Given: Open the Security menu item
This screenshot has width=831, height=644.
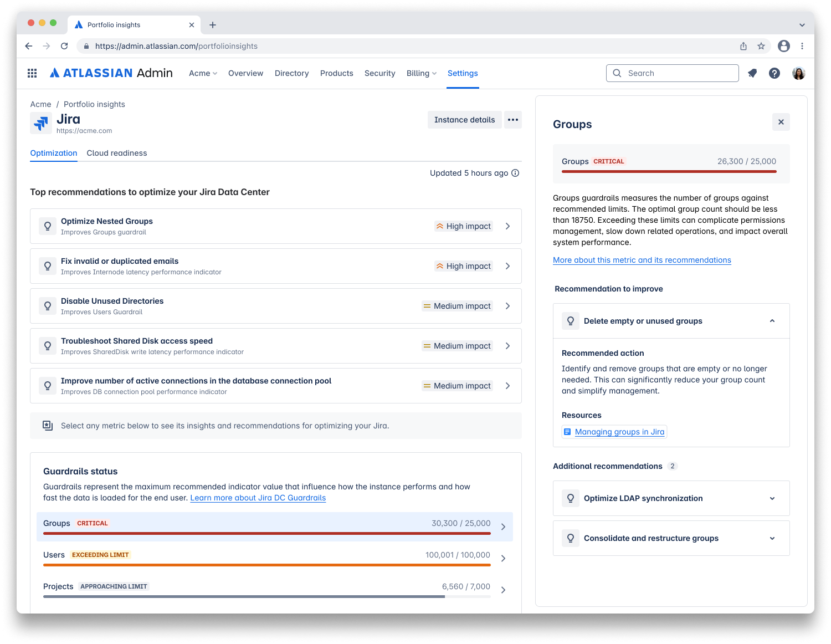Looking at the screenshot, I should 379,73.
